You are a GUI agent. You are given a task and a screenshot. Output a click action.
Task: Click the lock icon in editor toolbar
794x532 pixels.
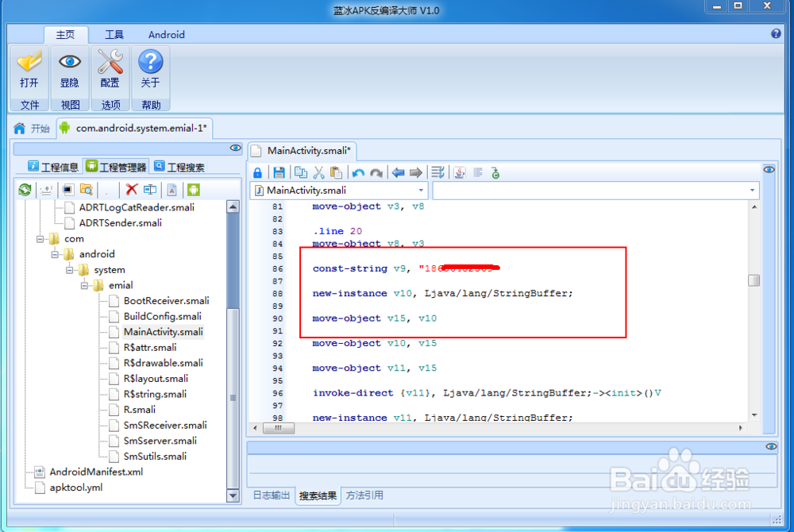tap(258, 172)
